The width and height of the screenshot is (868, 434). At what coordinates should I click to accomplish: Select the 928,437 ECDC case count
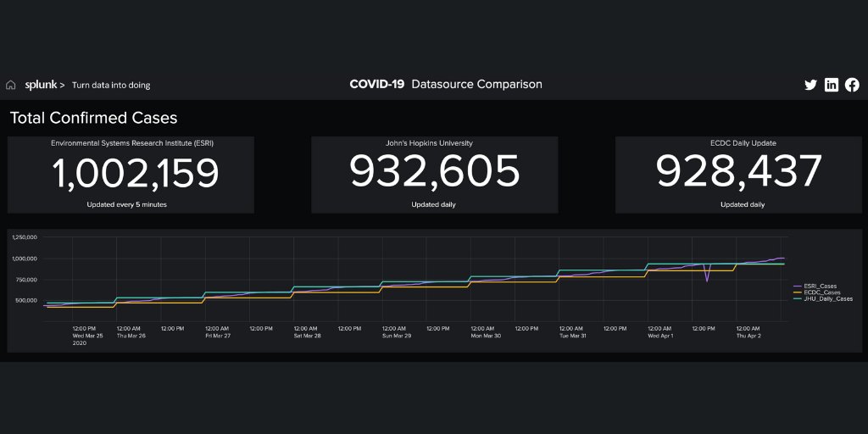[x=739, y=171]
